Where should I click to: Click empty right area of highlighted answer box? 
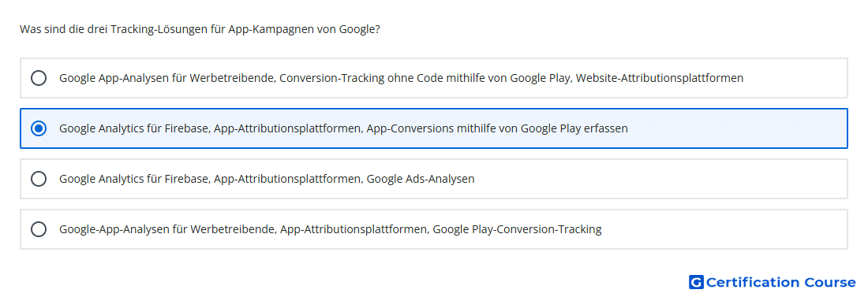click(x=736, y=128)
